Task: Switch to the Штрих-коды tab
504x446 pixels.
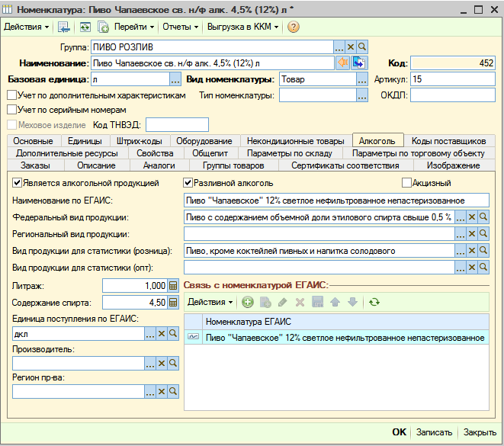Action: click(140, 141)
